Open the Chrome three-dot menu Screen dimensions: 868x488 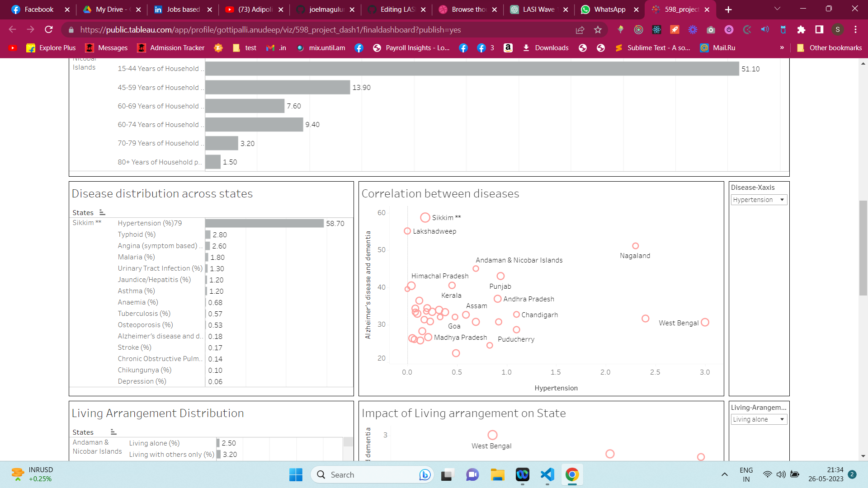coord(856,30)
